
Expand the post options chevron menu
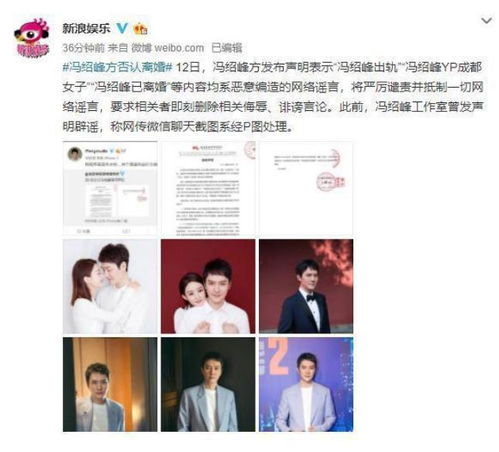point(487,21)
